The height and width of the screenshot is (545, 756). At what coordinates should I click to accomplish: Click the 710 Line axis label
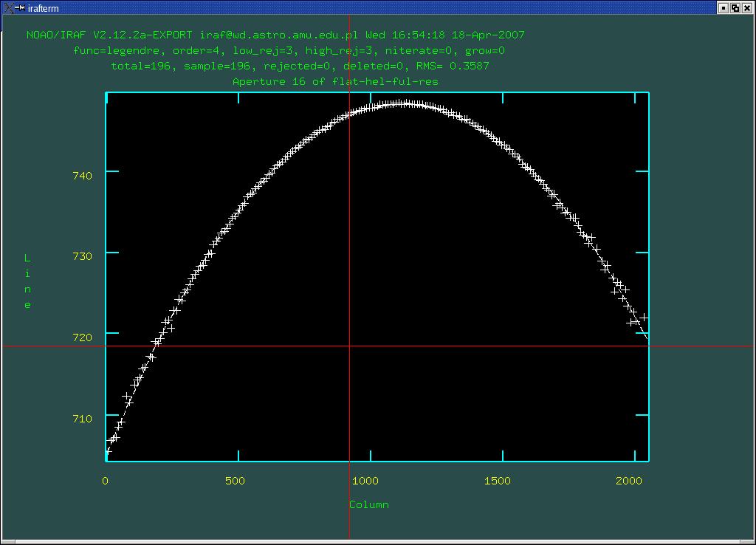click(83, 419)
